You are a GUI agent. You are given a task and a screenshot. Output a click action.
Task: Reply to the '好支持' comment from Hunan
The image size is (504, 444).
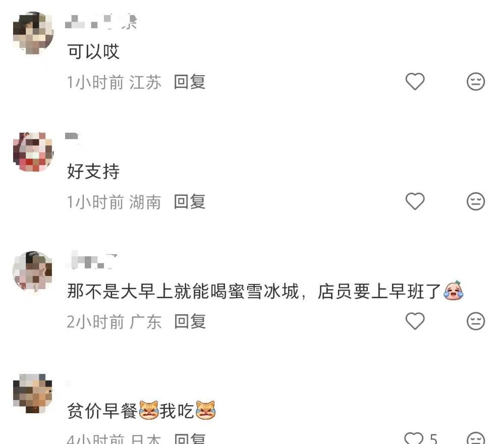tap(190, 202)
